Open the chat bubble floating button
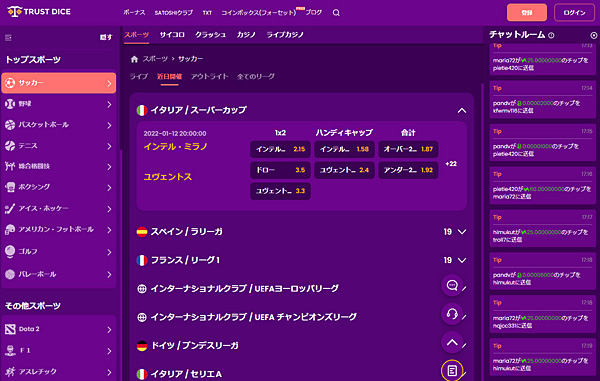Viewport: 600px width, 381px height. point(452,285)
